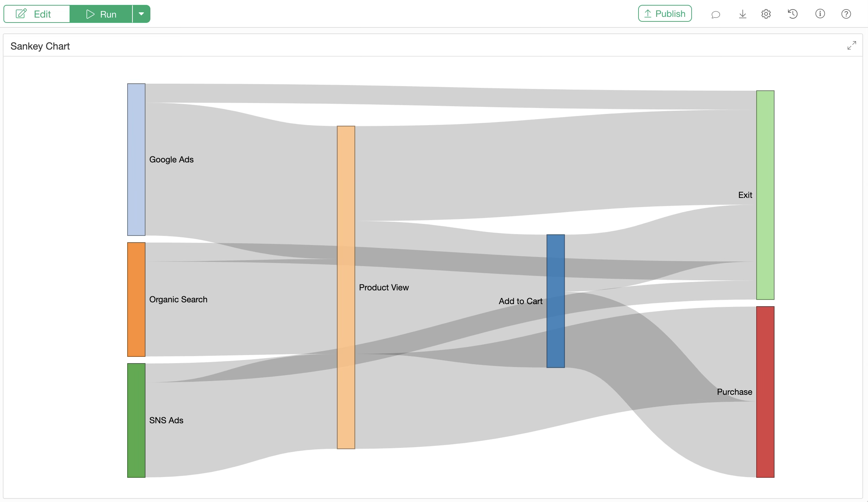Select the SNS Ads green node
This screenshot has width=868, height=502.
[x=136, y=420]
